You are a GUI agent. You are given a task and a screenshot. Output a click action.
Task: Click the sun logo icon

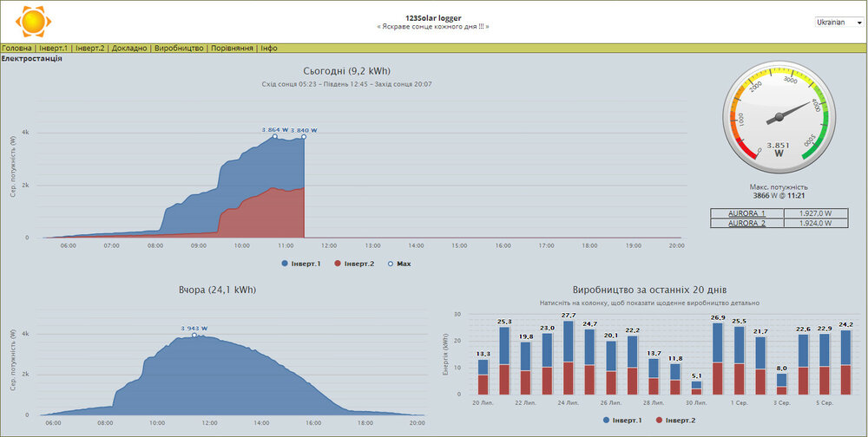pos(33,21)
